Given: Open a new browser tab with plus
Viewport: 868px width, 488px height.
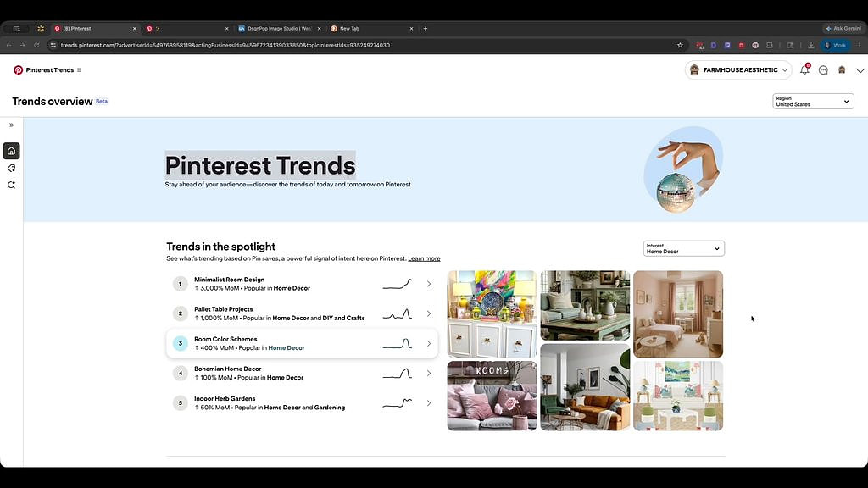Looking at the screenshot, I should tap(426, 28).
